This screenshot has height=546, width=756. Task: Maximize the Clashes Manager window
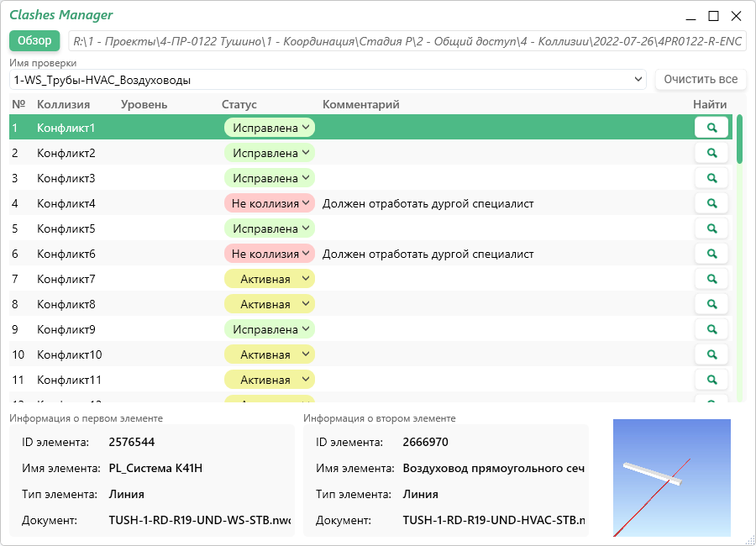click(713, 16)
